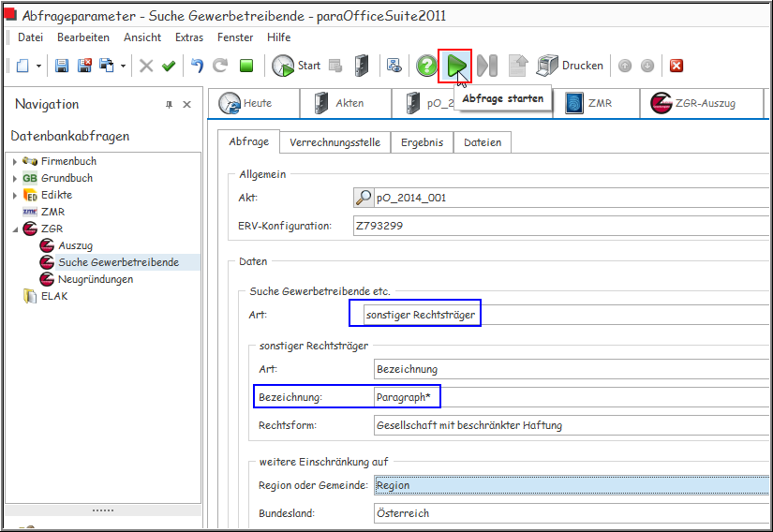Pin the Navigation panel

(170, 105)
